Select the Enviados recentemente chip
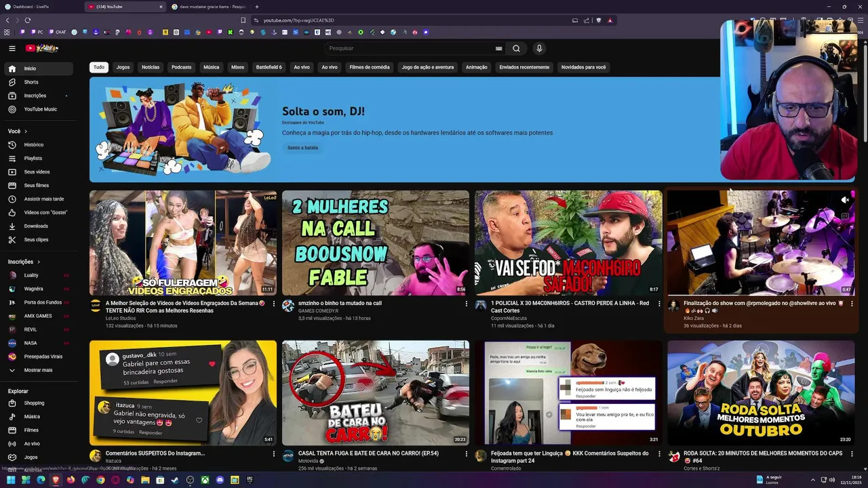The image size is (868, 488). (x=524, y=67)
